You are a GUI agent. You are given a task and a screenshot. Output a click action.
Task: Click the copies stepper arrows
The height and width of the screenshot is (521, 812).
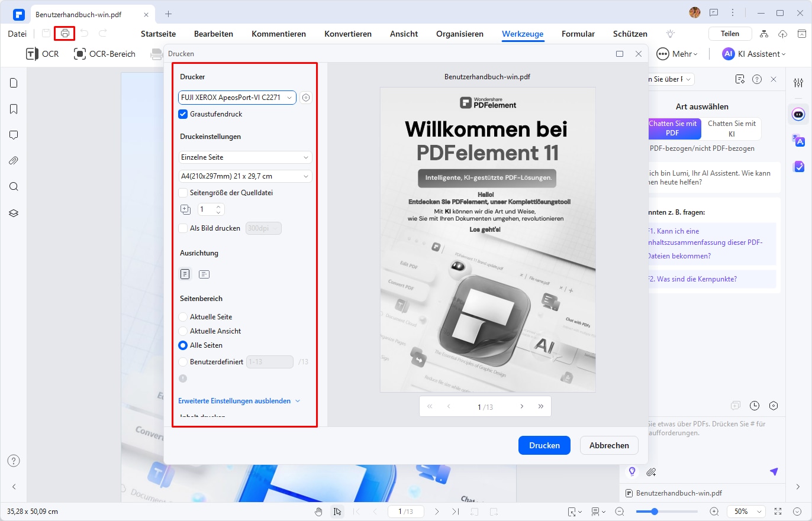tap(218, 209)
